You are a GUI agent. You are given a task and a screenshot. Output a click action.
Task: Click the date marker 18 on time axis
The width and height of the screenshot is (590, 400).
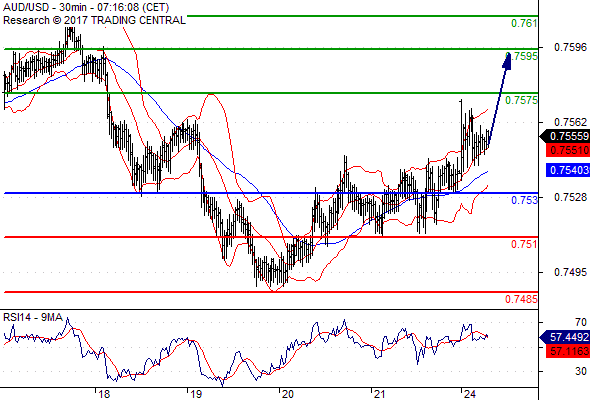(104, 394)
